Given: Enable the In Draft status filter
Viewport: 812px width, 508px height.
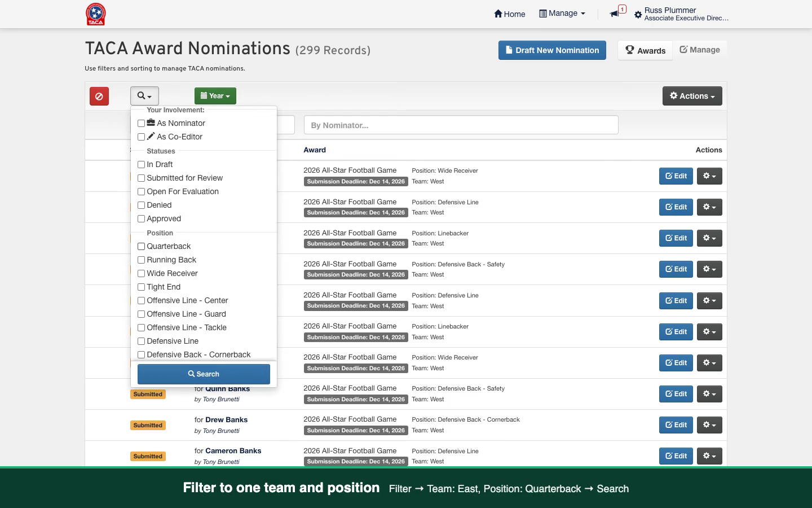Looking at the screenshot, I should pos(142,164).
